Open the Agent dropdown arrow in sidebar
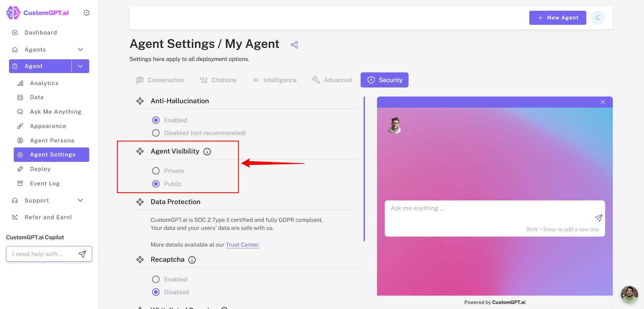644x309 pixels. tap(80, 66)
